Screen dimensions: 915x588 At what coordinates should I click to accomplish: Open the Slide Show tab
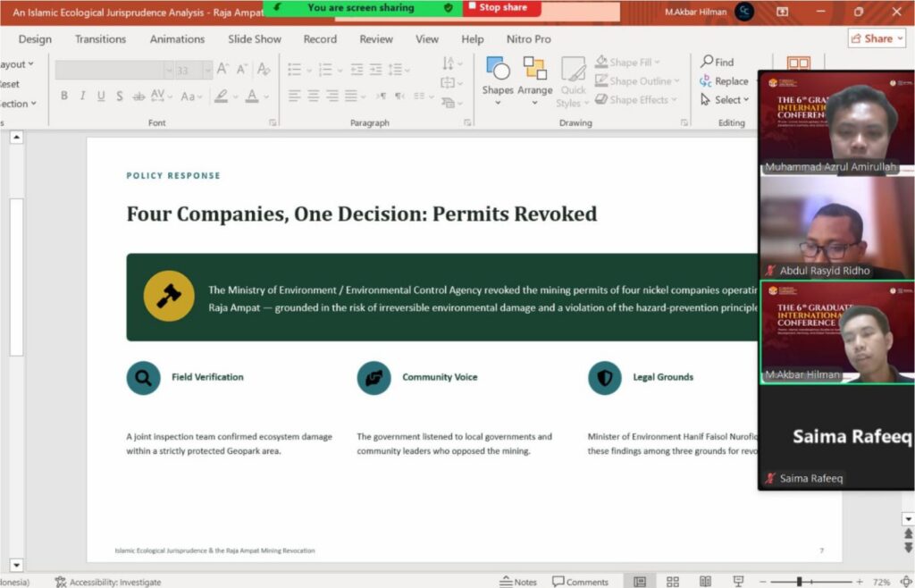[255, 39]
